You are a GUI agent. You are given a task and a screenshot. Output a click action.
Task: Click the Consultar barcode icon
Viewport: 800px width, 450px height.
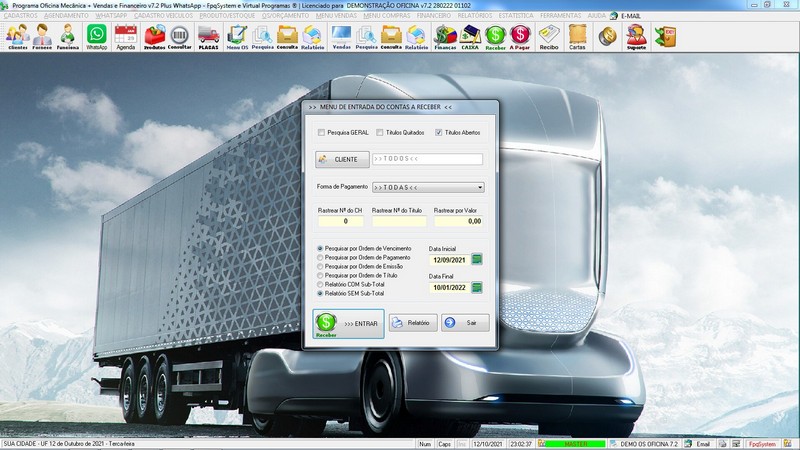pyautogui.click(x=180, y=37)
